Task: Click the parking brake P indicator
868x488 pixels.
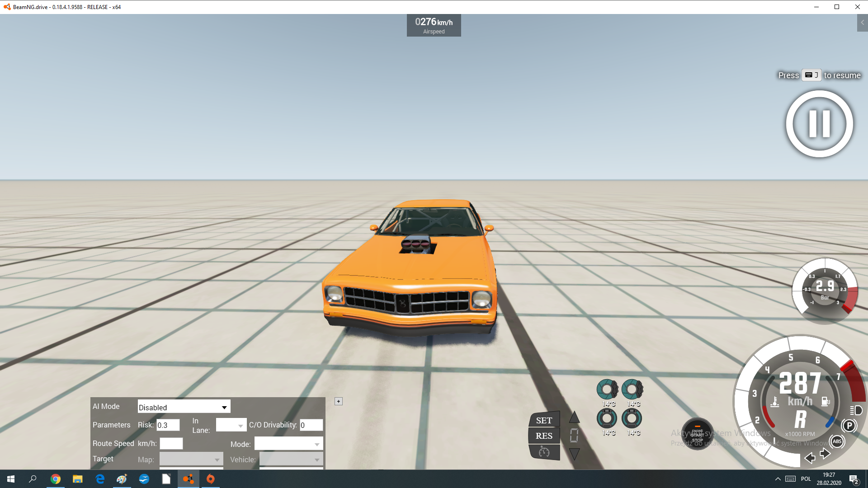Action: click(849, 426)
